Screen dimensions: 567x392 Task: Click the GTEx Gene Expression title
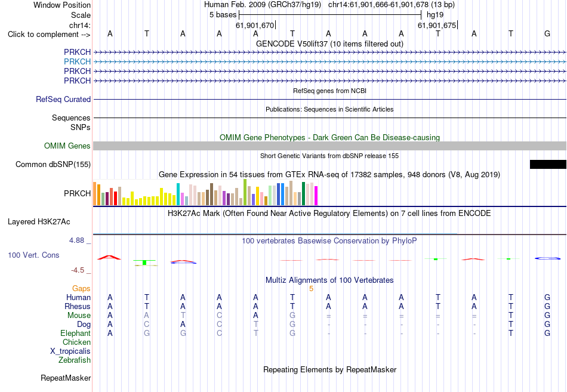pos(329,175)
